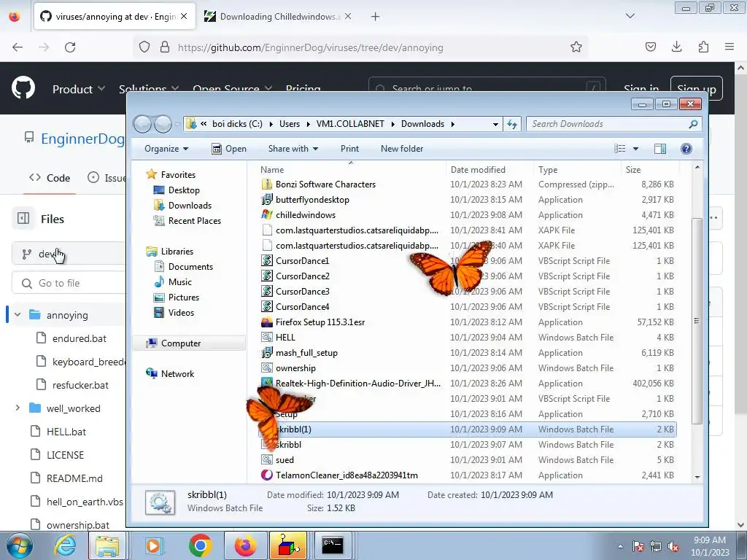Open GitHub Code tab
This screenshot has width=747, height=560.
click(50, 178)
